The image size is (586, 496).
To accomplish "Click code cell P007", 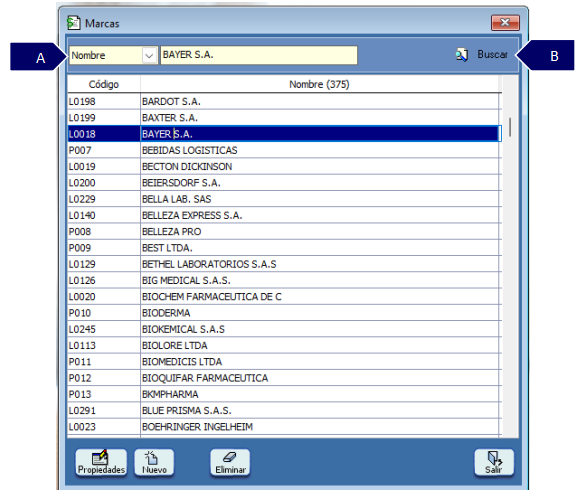I will (104, 150).
